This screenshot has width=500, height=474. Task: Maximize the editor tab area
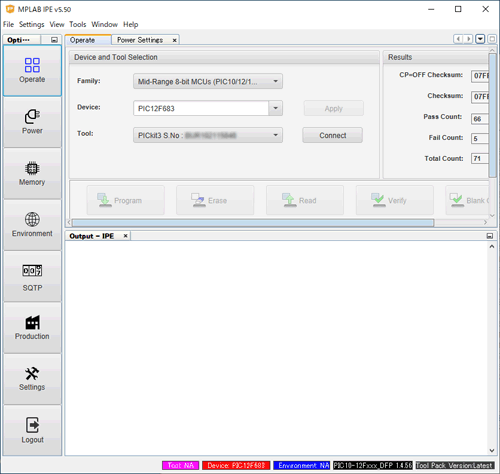(x=492, y=39)
